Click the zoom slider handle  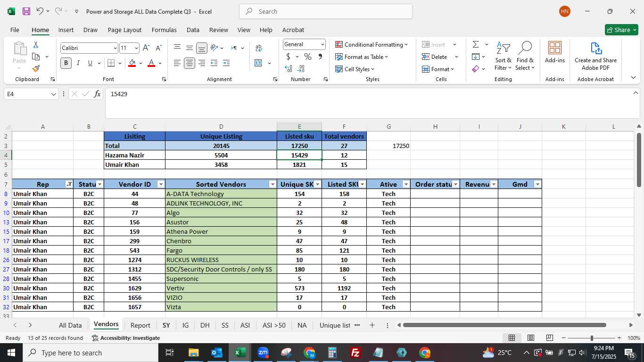point(592,338)
